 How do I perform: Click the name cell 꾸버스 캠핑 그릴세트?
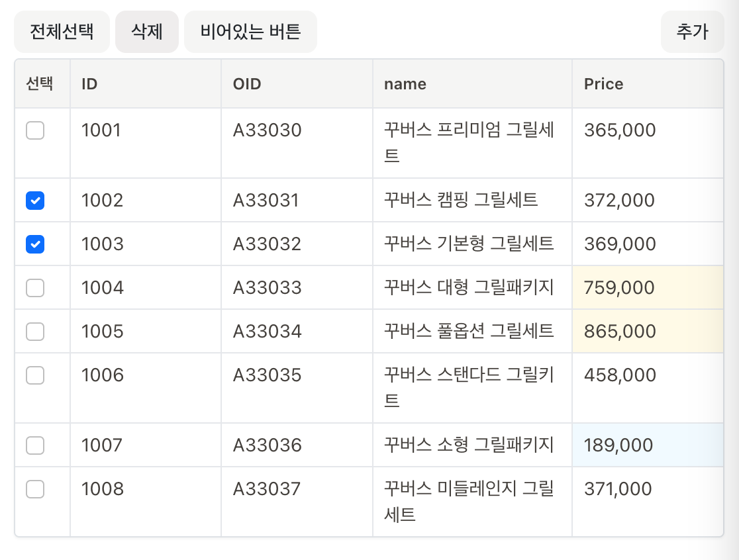(x=461, y=201)
